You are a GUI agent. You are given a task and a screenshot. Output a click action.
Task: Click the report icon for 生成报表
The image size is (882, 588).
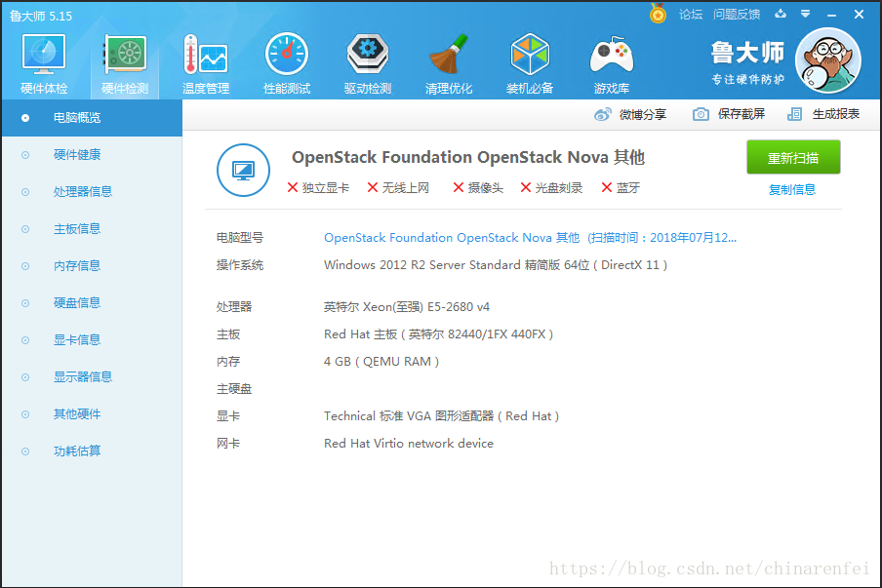pos(795,114)
